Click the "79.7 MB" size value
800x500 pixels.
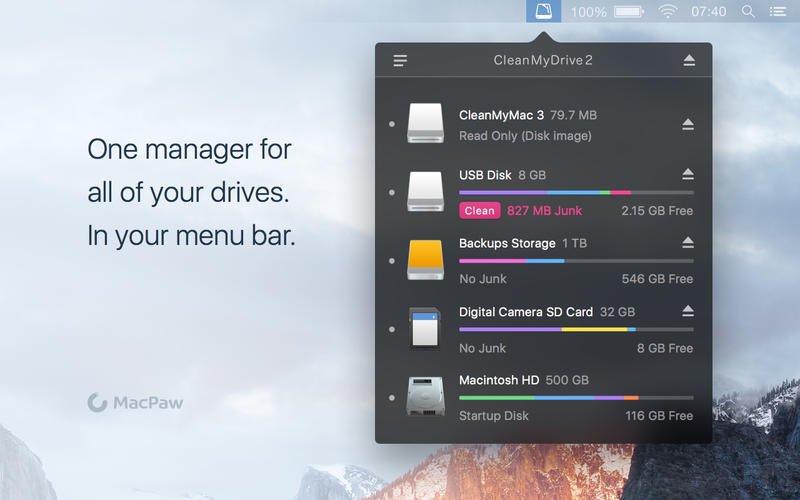[x=573, y=115]
